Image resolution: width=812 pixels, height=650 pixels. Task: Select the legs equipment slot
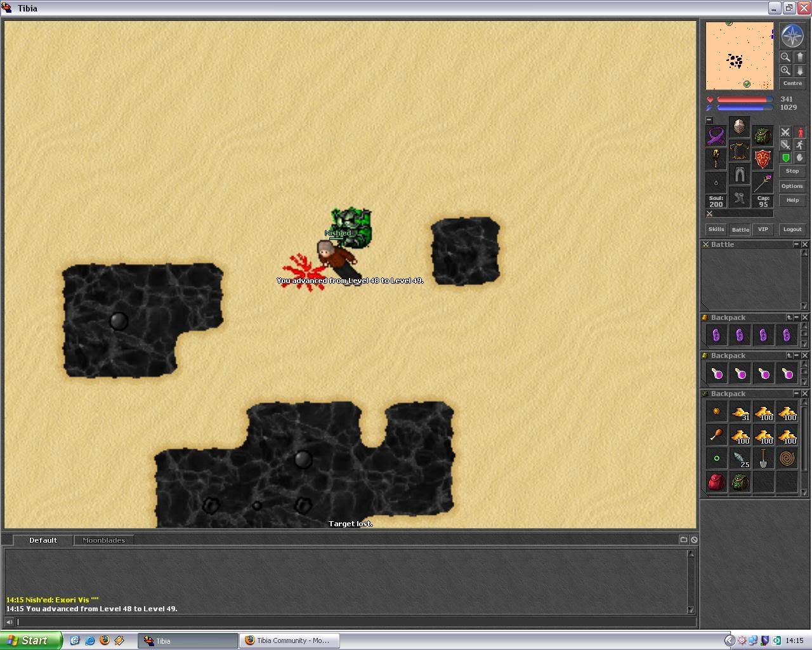click(x=740, y=174)
